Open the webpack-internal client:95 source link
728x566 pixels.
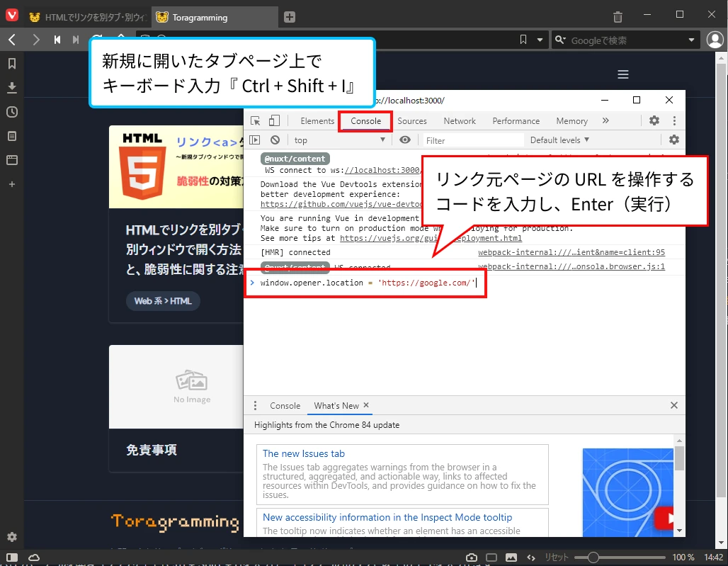[x=571, y=252]
